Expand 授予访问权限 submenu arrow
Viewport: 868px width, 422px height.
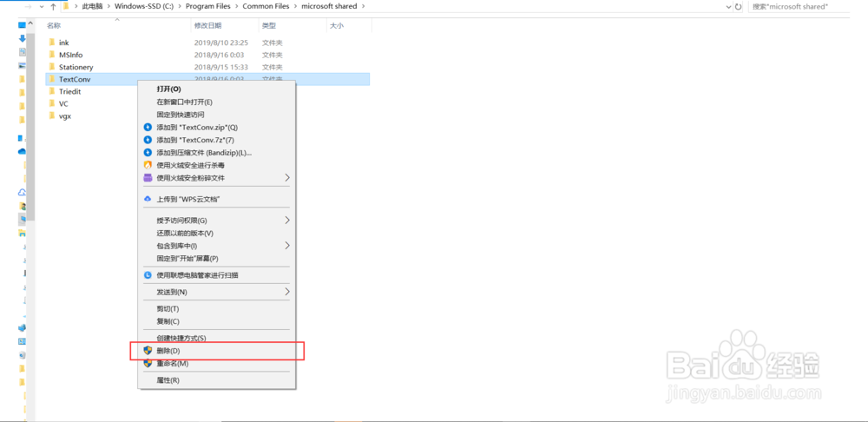point(287,221)
